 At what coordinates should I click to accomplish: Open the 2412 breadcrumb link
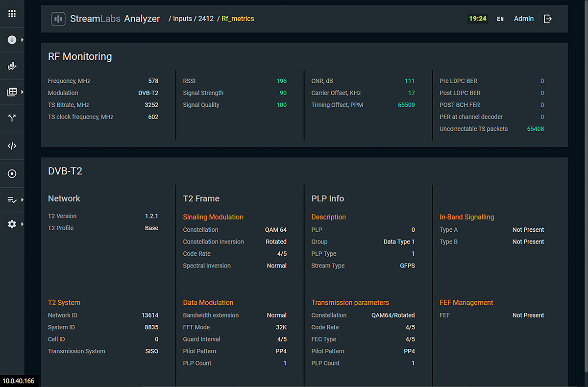(206, 19)
